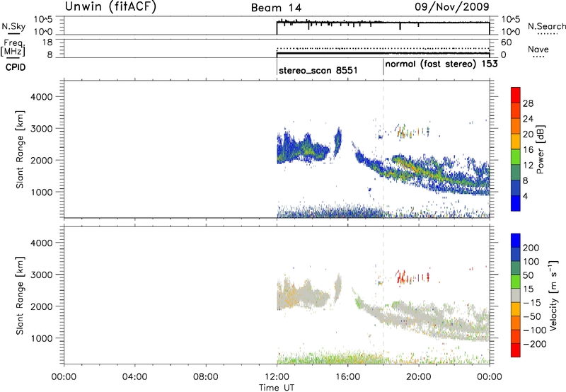This screenshot has height=392, width=566.
Task: Click the 'N.Sky' legend label
Action: [x=13, y=26]
